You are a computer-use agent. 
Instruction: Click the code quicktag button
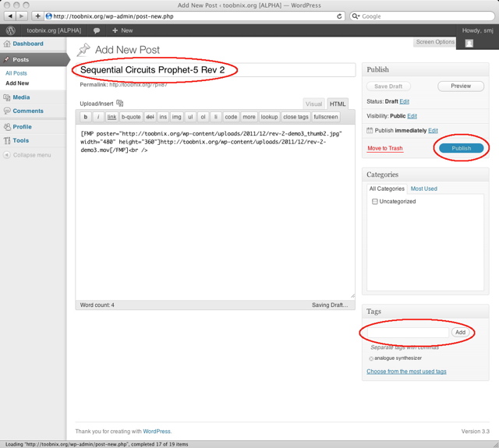click(x=231, y=117)
